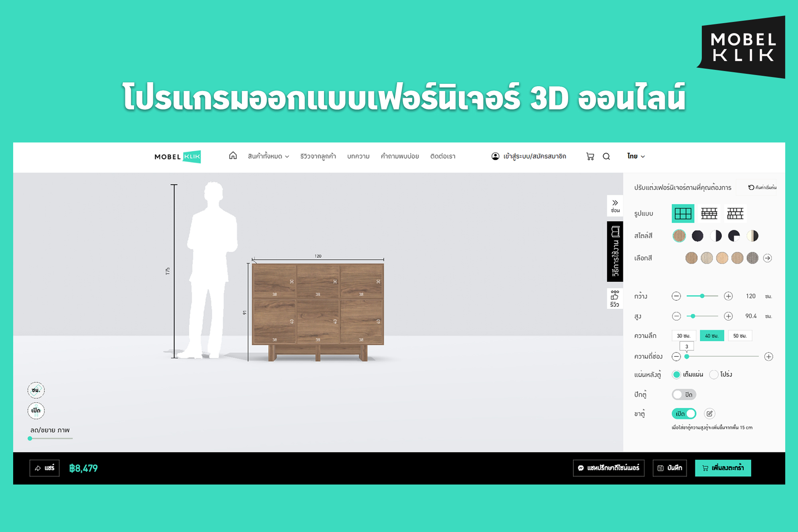This screenshot has width=798, height=532.
Task: Click the edit legs pencil icon
Action: pos(709,413)
